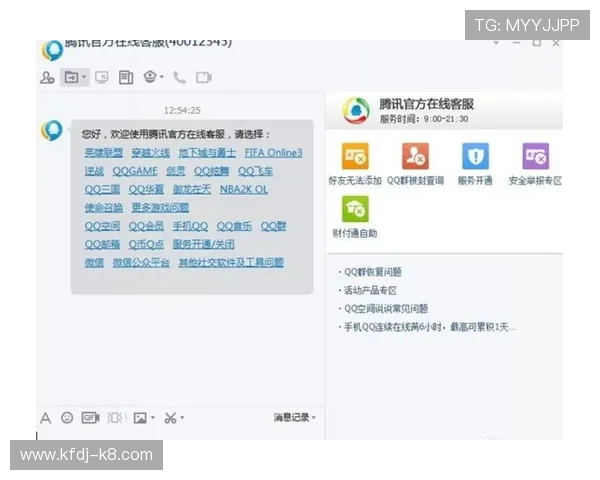The height and width of the screenshot is (480, 600).
Task: Choose the 剑灵 link
Action: (x=176, y=171)
